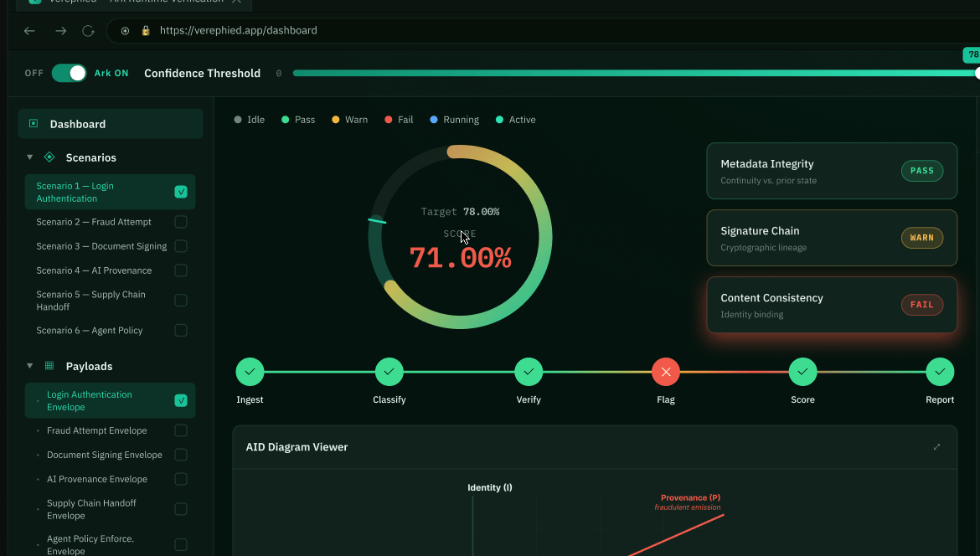980x556 pixels.
Task: Click the red Fail legend dot
Action: [388, 119]
